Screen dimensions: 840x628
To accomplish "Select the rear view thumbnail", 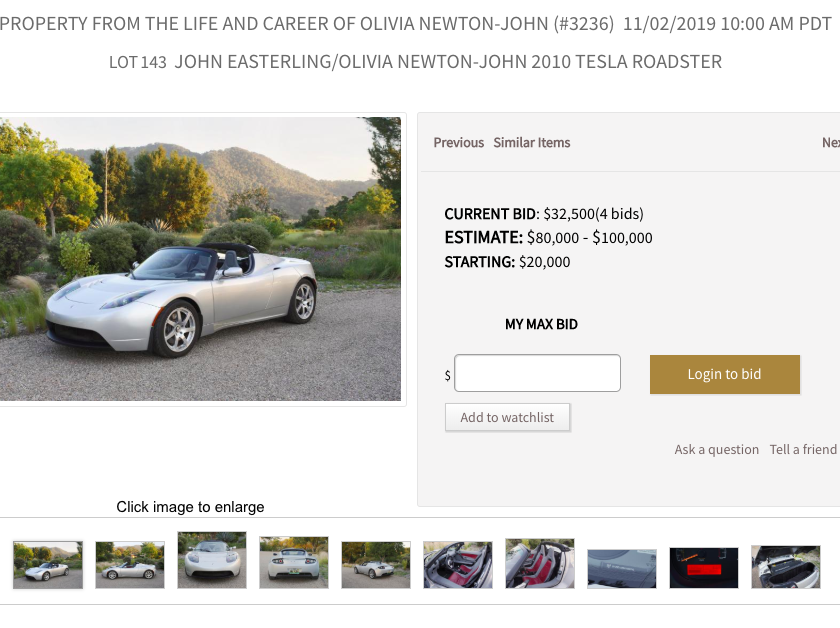I will click(294, 563).
